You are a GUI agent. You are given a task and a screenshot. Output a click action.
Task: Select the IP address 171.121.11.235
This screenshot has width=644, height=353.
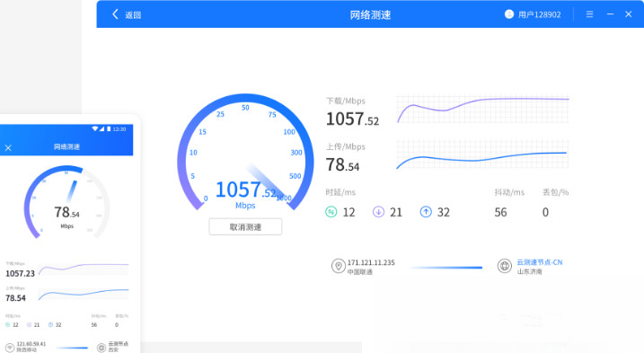(x=371, y=262)
